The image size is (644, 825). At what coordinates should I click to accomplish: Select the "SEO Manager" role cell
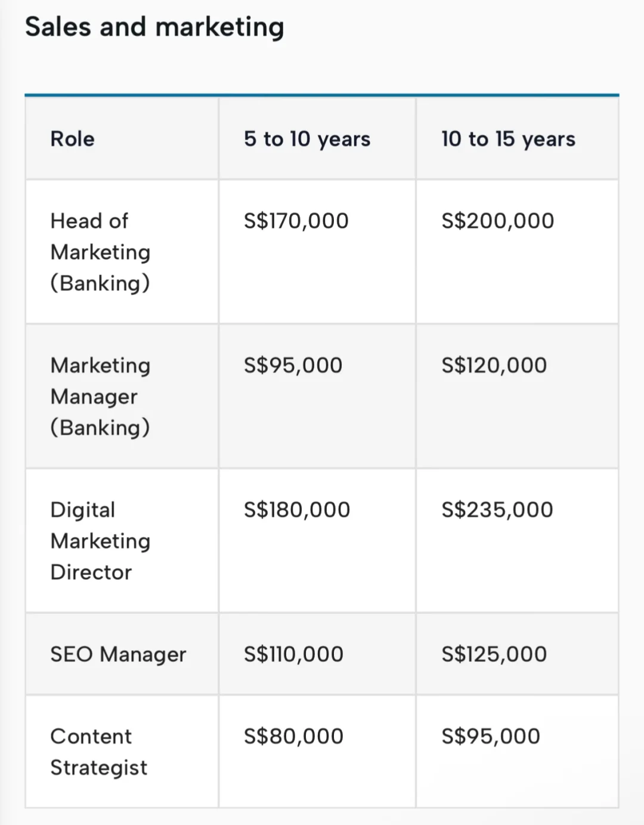point(118,654)
